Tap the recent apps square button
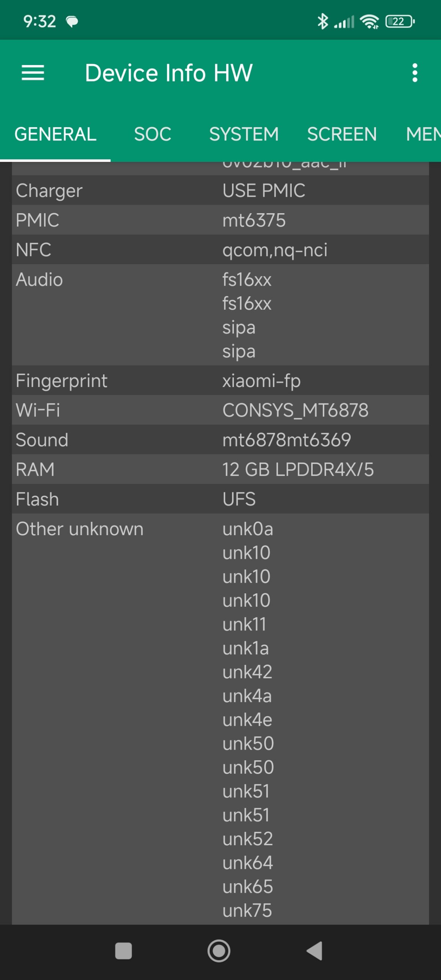This screenshot has width=441, height=980. [124, 951]
